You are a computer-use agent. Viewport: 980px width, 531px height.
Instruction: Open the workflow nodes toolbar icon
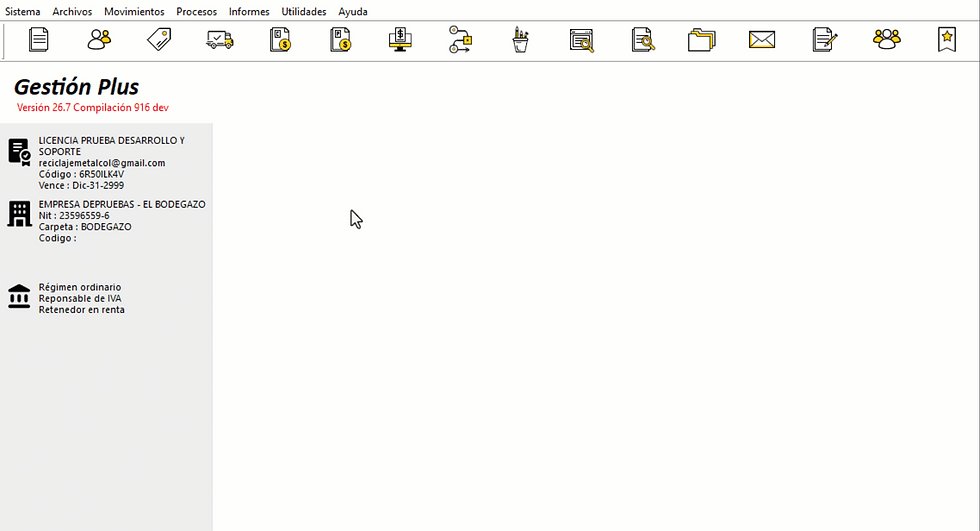click(x=461, y=40)
